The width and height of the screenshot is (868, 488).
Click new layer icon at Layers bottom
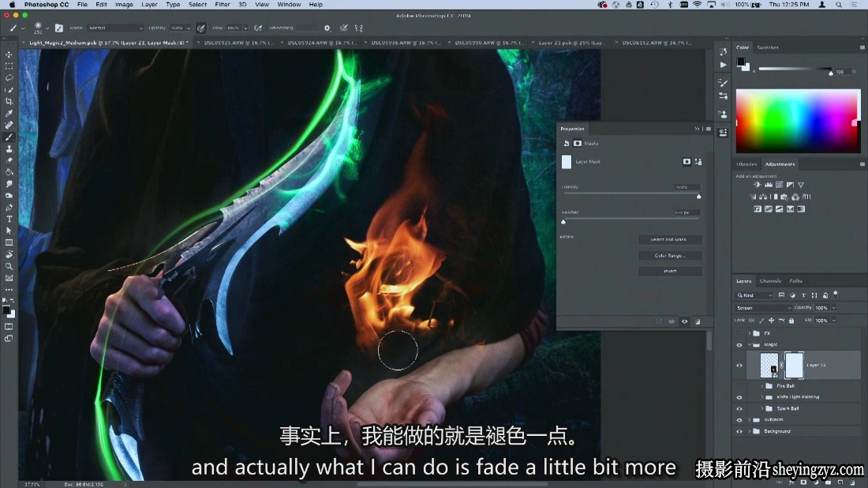(840, 483)
